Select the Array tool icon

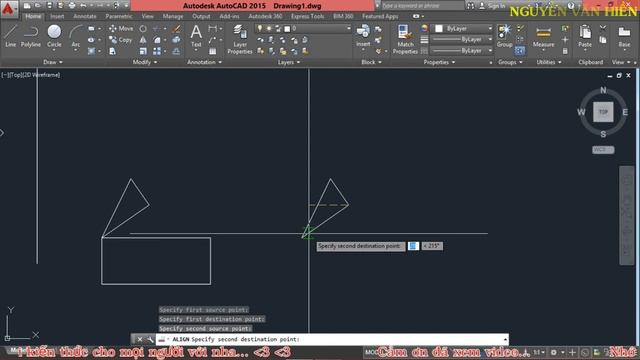[157, 51]
